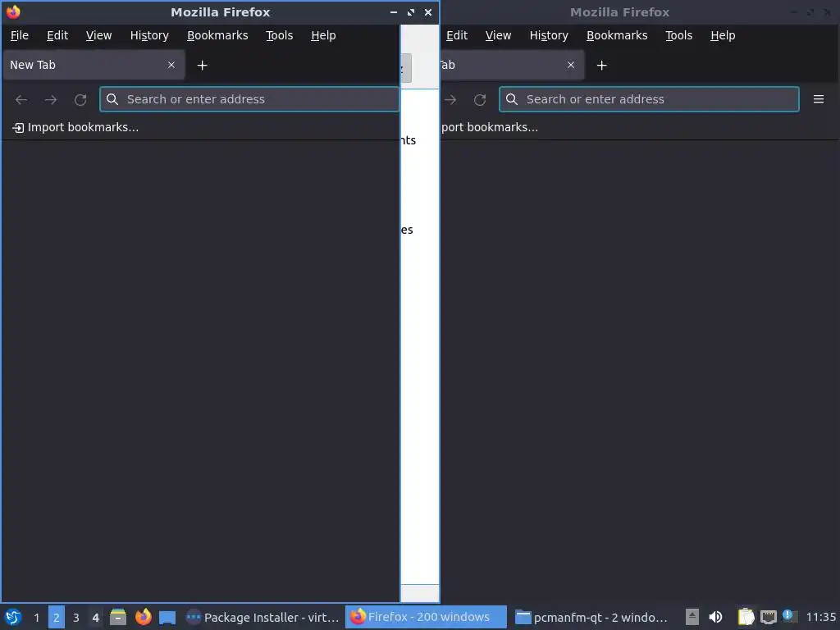Open the Lubuntu start menu
Screen dimensions: 840x630
13,617
